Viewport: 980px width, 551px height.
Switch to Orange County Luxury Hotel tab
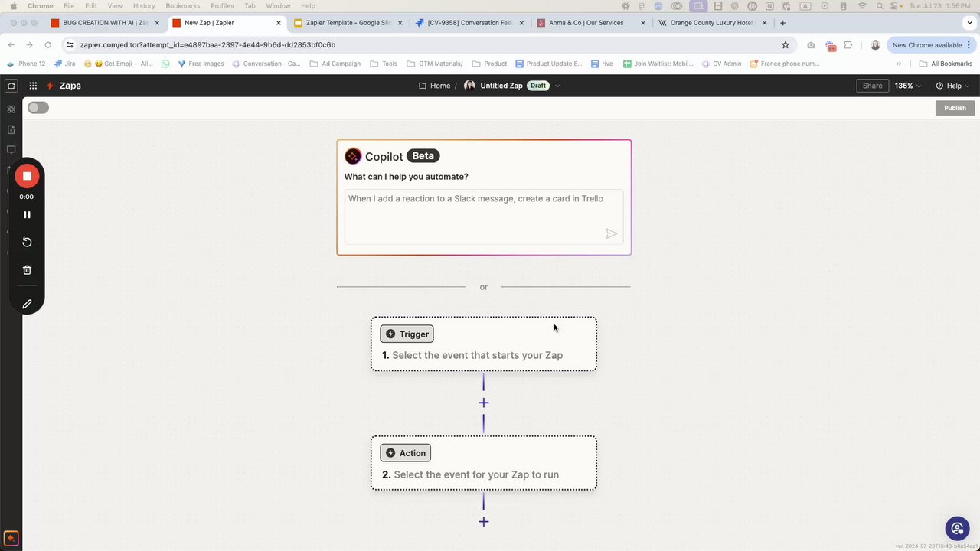click(x=713, y=23)
